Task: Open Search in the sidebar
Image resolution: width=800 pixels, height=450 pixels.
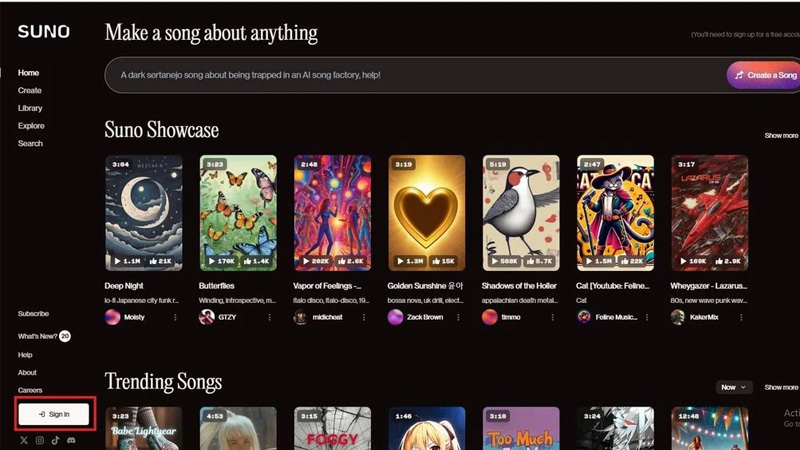Action: [x=30, y=143]
